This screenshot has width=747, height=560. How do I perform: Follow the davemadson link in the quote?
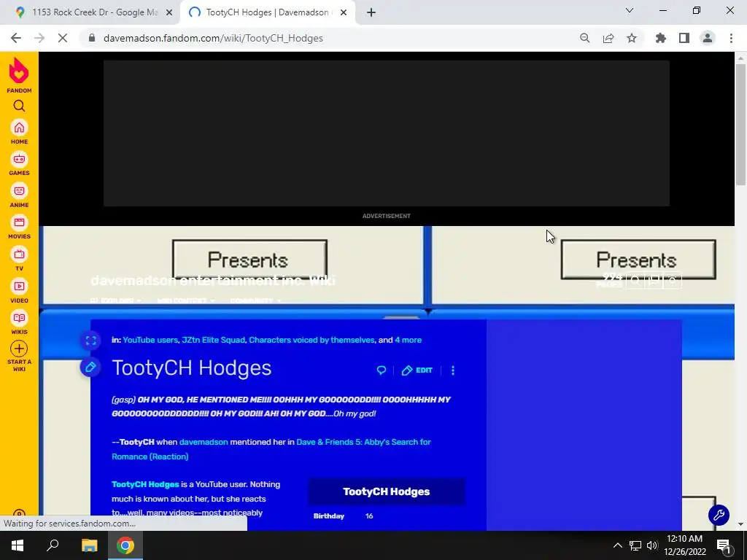coord(204,442)
